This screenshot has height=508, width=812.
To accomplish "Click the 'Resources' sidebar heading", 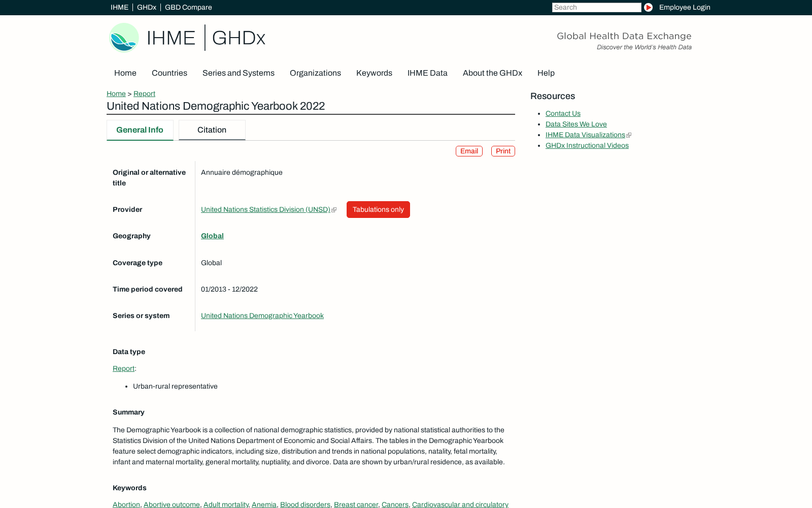I will 553,96.
